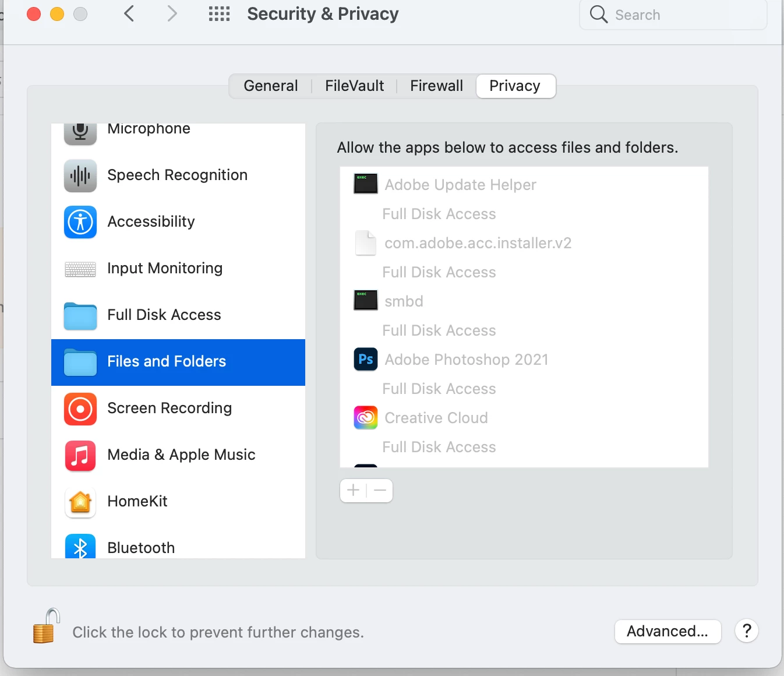Select Bluetooth category
The image size is (784, 676).
click(x=178, y=543)
